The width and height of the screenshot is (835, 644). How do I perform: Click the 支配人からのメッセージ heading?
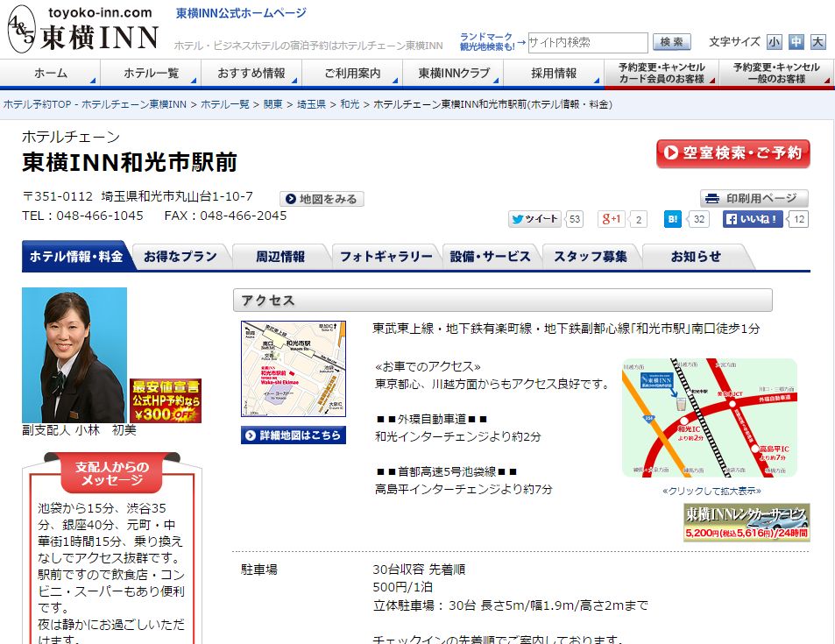click(112, 473)
